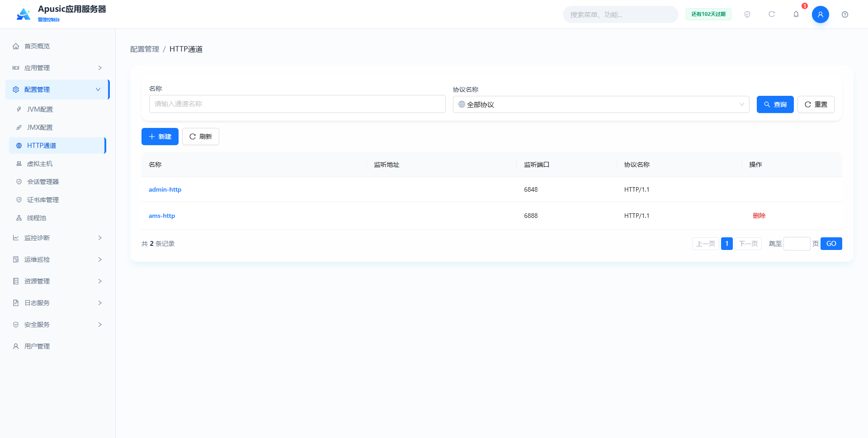Expand 应用管理 menu chevron

click(x=100, y=68)
